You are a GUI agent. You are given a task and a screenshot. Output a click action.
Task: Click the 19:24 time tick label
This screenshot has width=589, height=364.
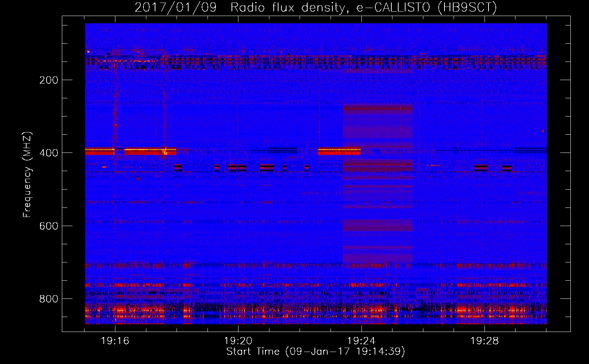361,341
